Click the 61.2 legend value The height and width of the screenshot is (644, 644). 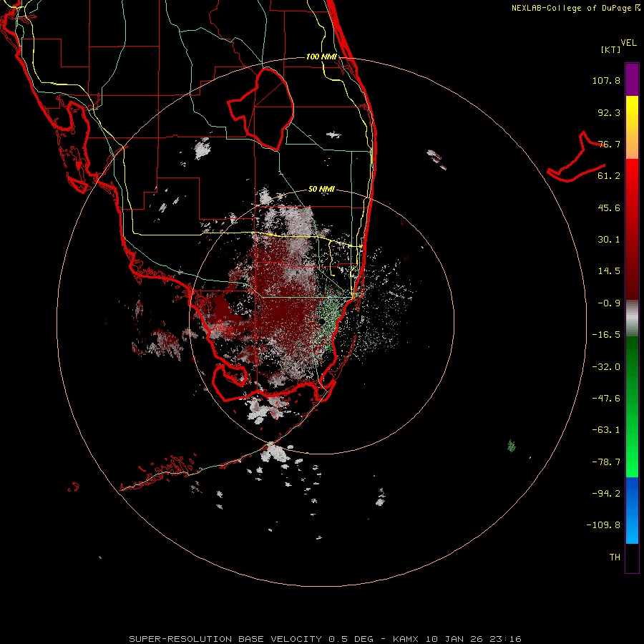coord(609,176)
